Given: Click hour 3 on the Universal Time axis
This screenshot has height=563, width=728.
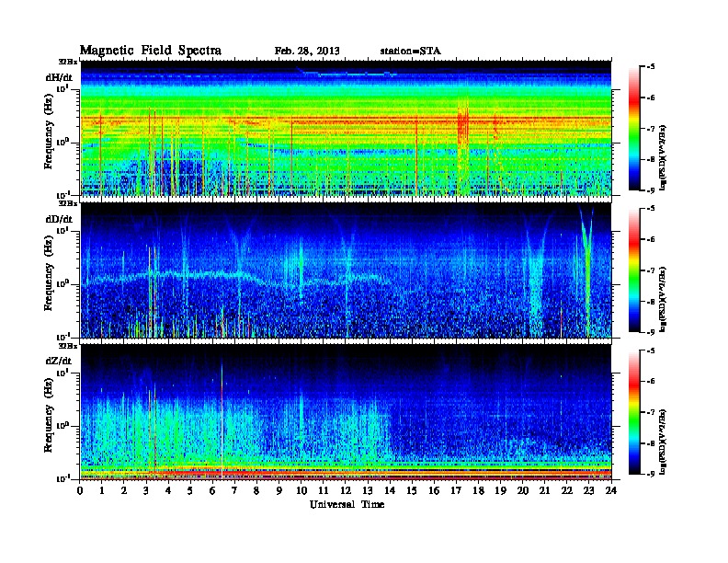Looking at the screenshot, I should [x=147, y=491].
